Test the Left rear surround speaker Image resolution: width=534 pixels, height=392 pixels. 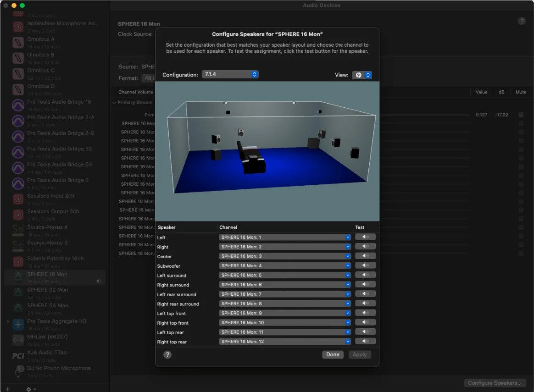pyautogui.click(x=365, y=294)
